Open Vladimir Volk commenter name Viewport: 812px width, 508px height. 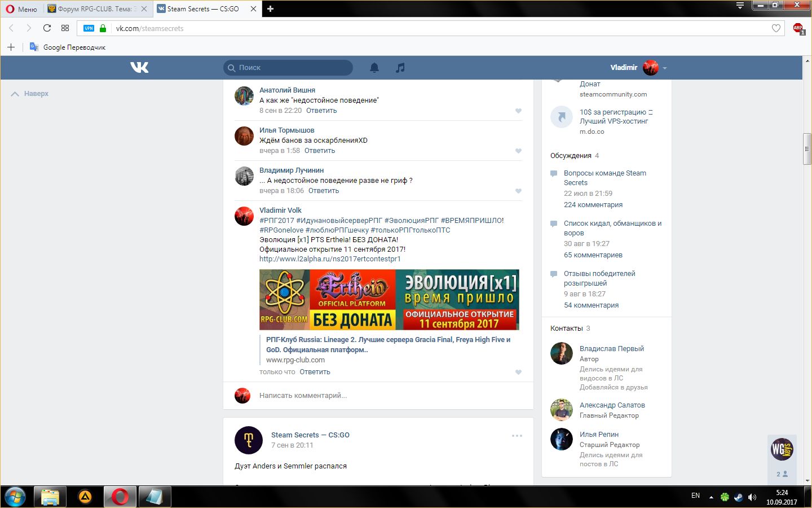(x=280, y=211)
